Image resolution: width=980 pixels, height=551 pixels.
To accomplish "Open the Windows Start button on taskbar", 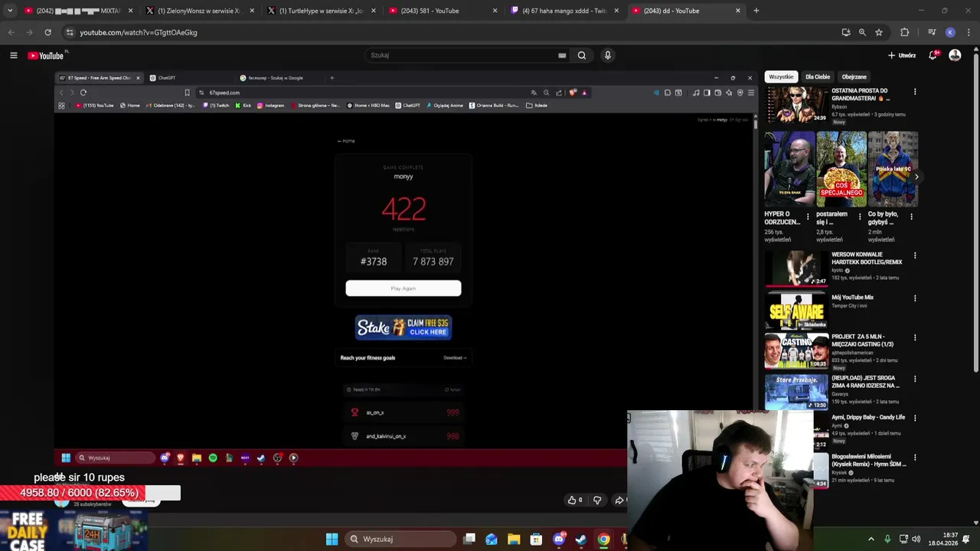I will click(x=332, y=539).
